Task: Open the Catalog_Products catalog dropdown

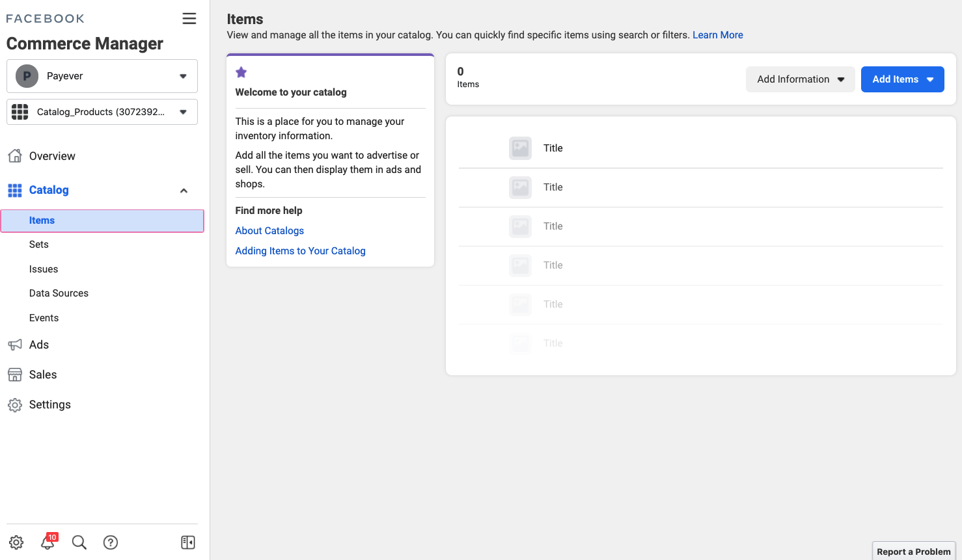Action: point(102,112)
